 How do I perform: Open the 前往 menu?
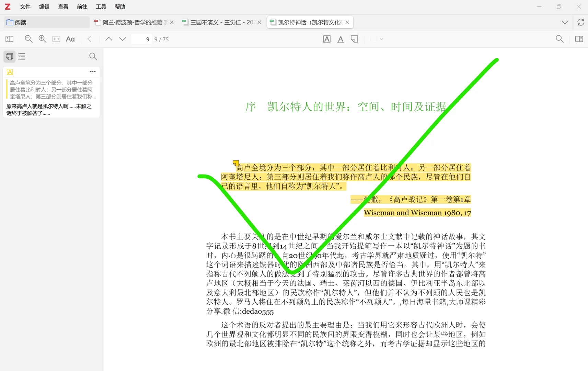pyautogui.click(x=82, y=7)
